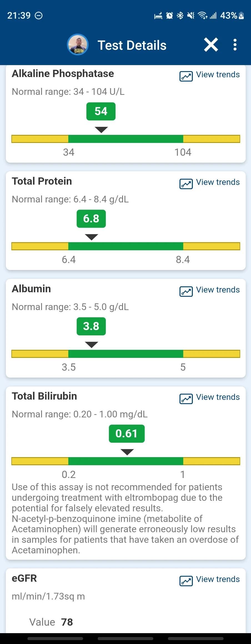Click trend chart icon for Total Bilirubin
Screen dimensions: 251x644
pos(186,399)
